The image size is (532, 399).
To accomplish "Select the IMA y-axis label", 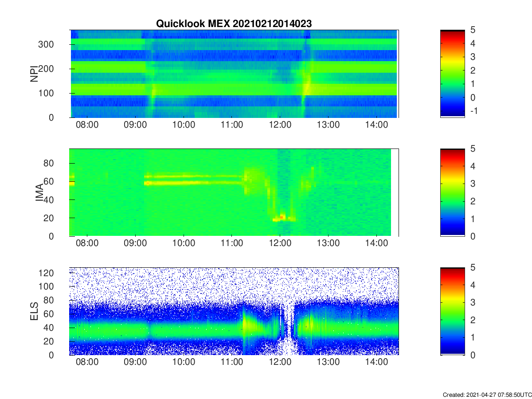I will pyautogui.click(x=39, y=192).
